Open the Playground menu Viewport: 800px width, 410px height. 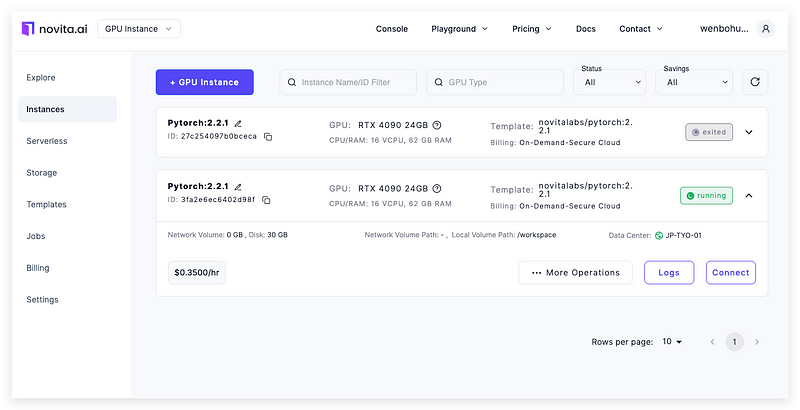[x=459, y=29]
